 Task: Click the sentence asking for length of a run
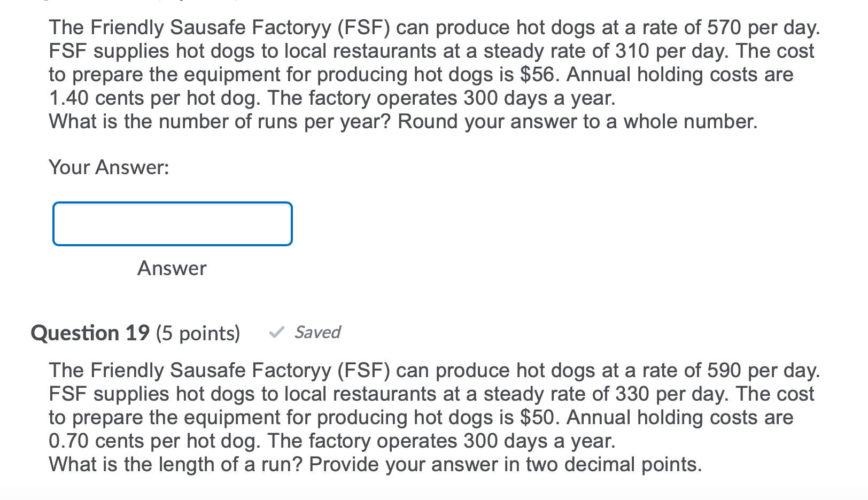374,464
